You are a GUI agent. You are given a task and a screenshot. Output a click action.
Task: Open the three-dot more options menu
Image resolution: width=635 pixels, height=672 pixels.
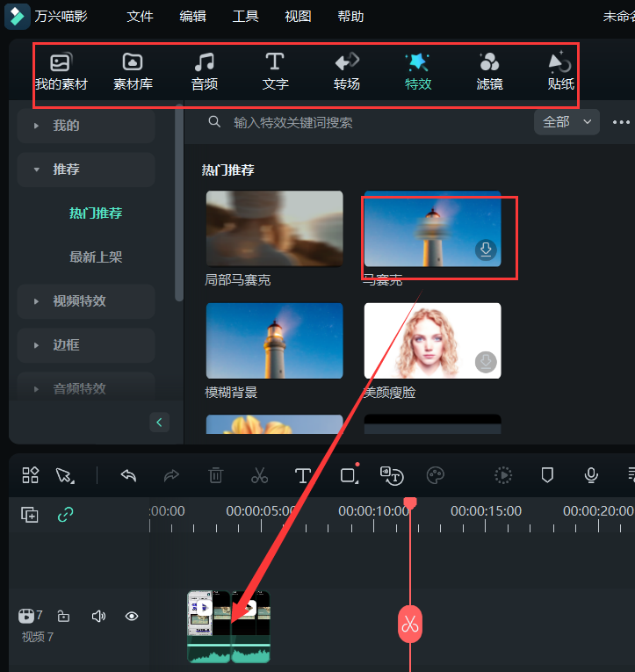click(x=621, y=123)
